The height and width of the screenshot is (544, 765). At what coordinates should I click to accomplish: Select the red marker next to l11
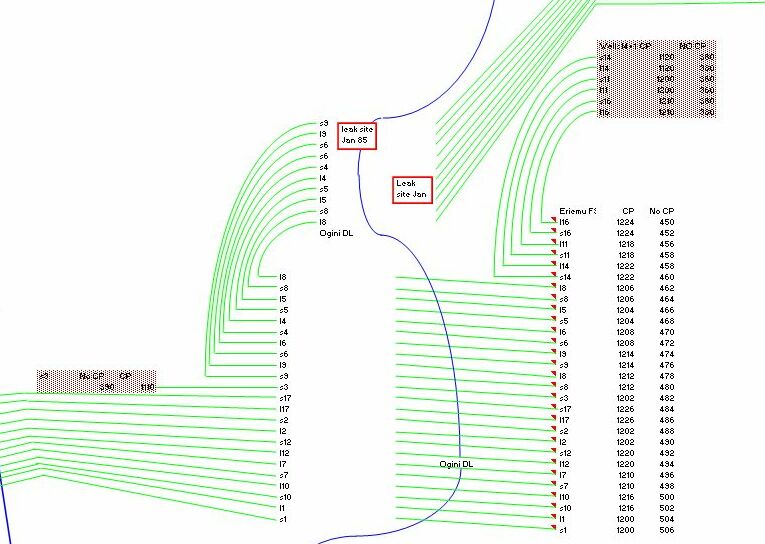[553, 242]
